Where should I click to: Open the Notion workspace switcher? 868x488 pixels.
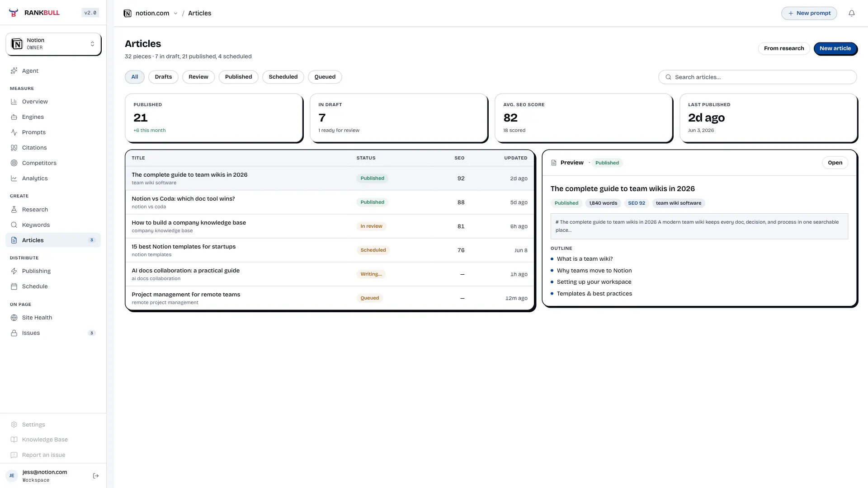pyautogui.click(x=53, y=44)
